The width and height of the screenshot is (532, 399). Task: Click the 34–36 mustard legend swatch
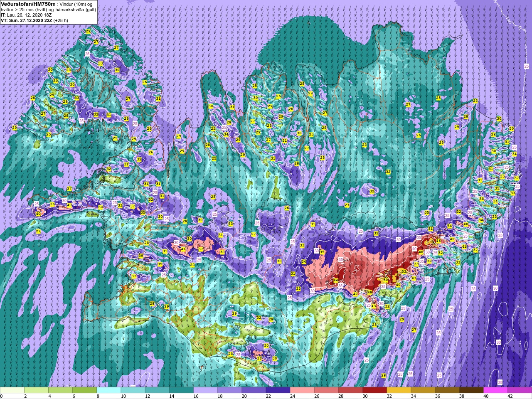click(x=423, y=391)
